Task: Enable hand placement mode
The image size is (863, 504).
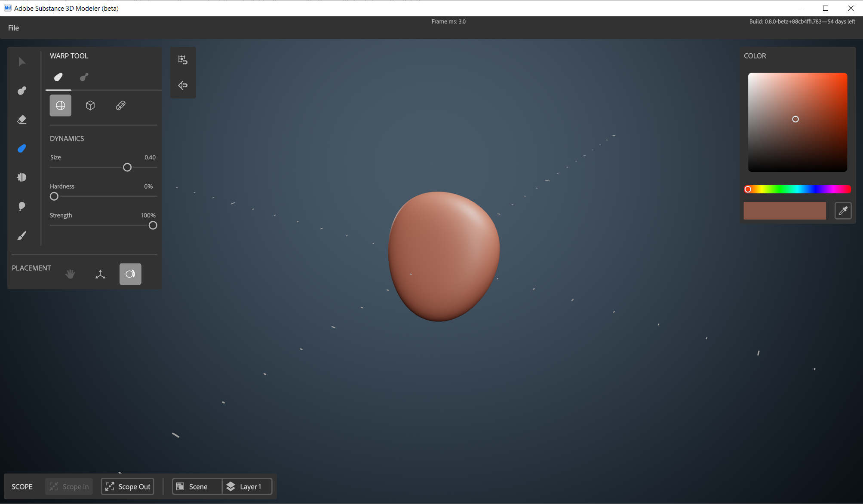Action: click(x=71, y=274)
